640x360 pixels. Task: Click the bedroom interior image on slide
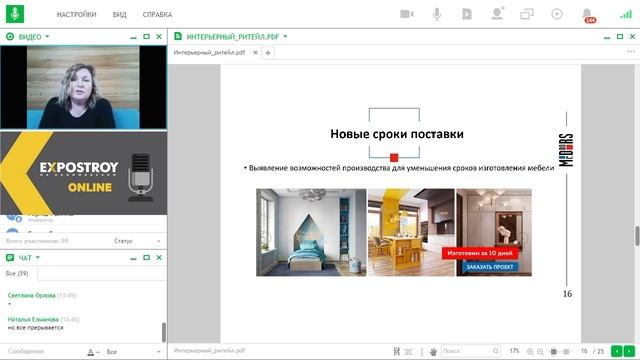[x=311, y=232]
